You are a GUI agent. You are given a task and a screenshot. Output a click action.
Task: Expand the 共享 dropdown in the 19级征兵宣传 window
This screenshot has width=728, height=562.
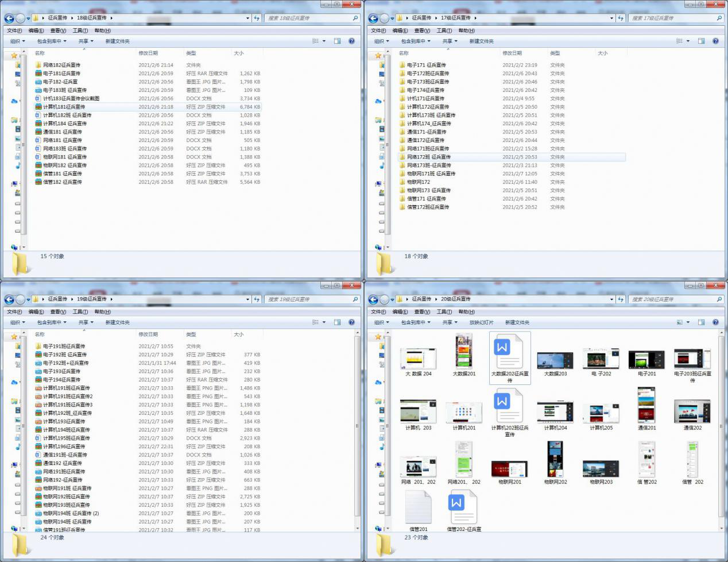[86, 322]
